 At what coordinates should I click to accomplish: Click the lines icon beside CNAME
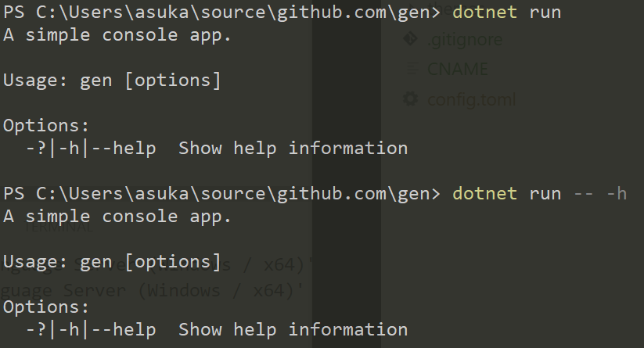pyautogui.click(x=412, y=68)
